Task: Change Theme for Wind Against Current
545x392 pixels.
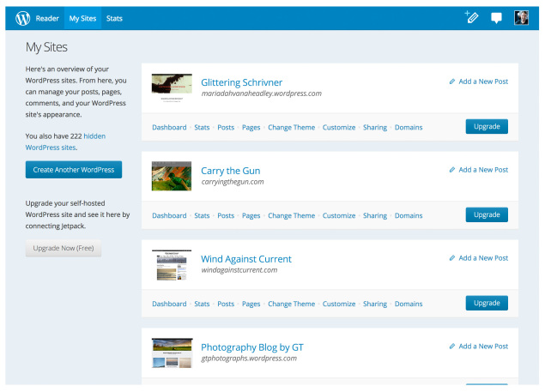Action: click(x=291, y=304)
